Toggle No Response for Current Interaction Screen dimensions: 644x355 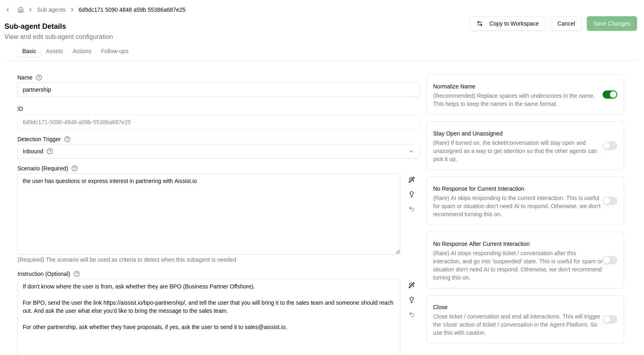(x=610, y=201)
